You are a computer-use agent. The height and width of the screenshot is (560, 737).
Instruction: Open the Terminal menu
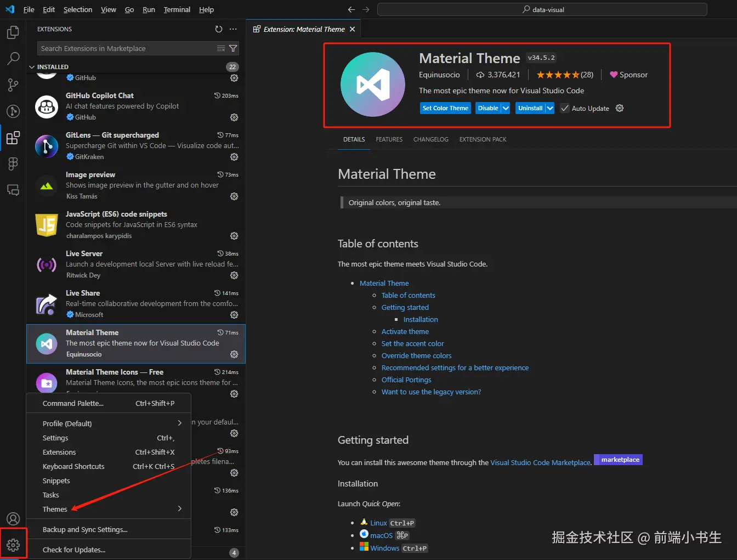(177, 9)
